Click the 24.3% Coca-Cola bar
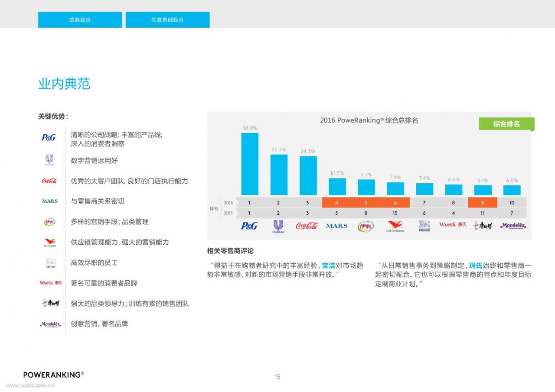555x392 pixels. (x=308, y=175)
